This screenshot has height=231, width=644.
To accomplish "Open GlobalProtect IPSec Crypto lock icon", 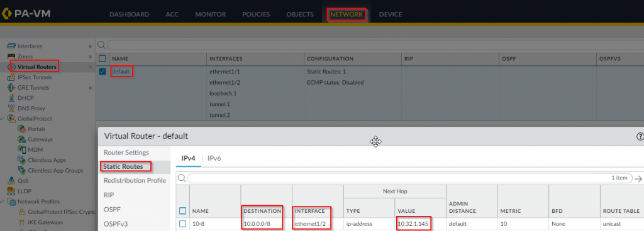I will pyautogui.click(x=22, y=212).
